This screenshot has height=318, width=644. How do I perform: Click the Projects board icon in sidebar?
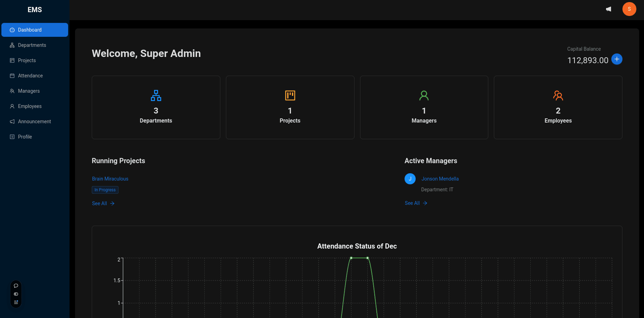click(12, 60)
